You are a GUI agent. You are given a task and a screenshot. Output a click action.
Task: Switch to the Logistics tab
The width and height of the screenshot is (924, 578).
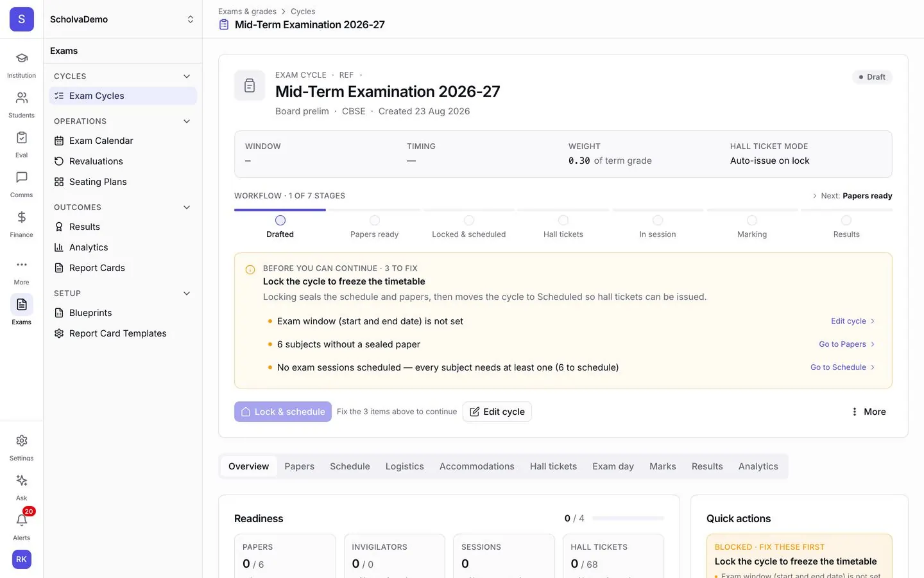coord(405,466)
